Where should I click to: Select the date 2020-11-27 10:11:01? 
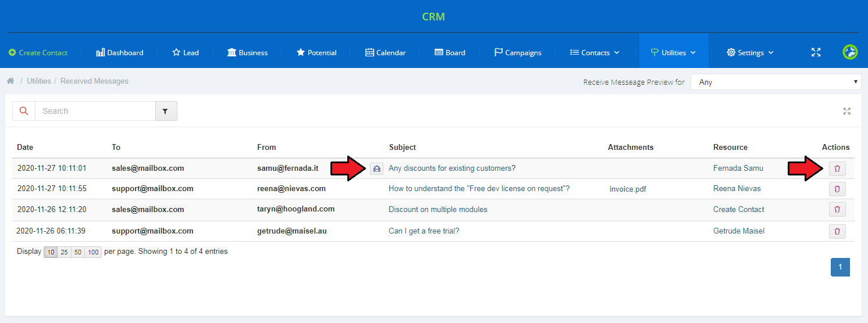click(52, 168)
